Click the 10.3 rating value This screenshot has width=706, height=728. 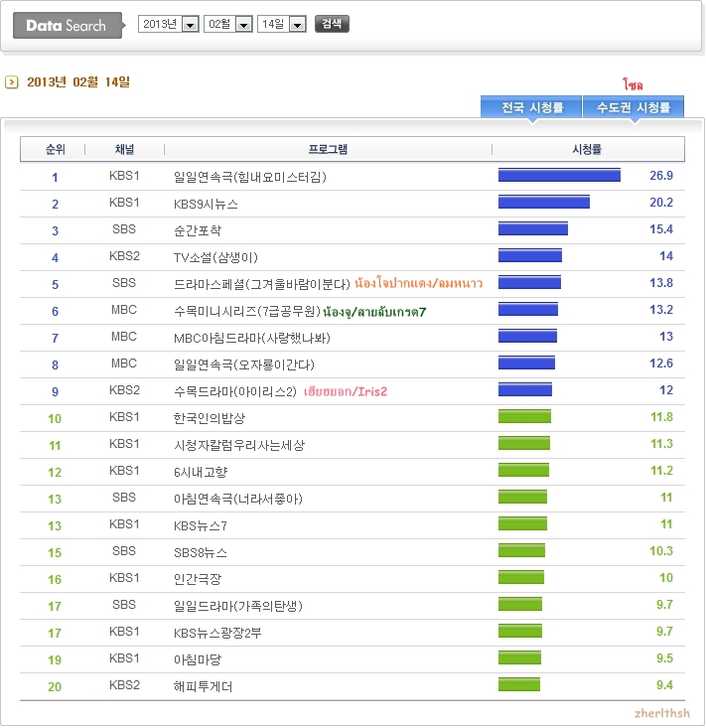661,551
